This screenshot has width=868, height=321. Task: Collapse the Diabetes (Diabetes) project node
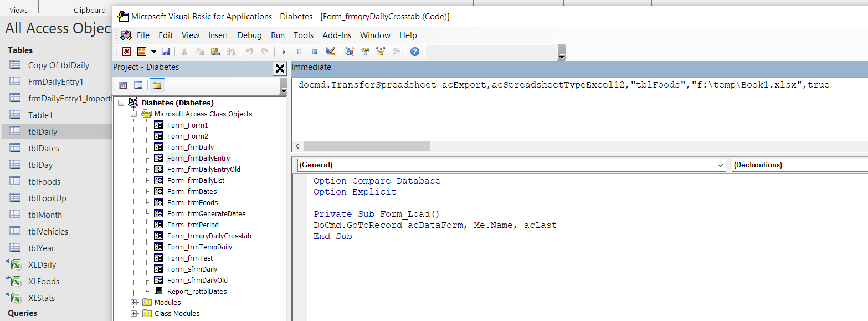tap(121, 103)
